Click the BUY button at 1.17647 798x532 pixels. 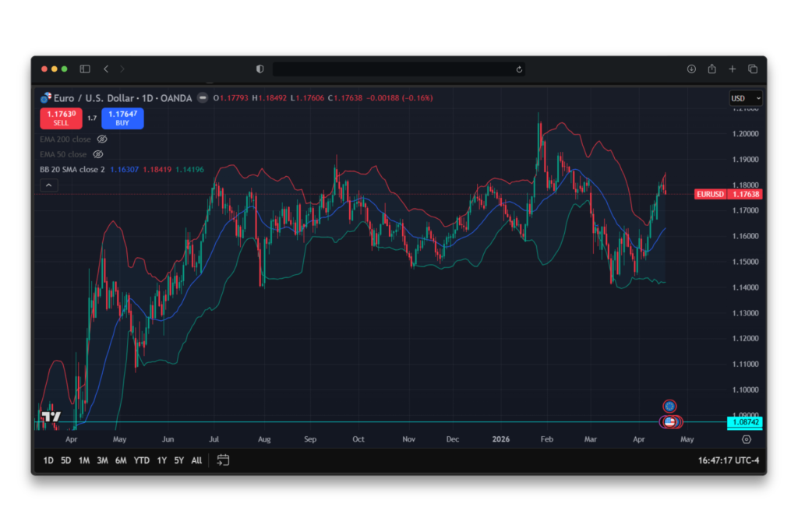coord(122,118)
